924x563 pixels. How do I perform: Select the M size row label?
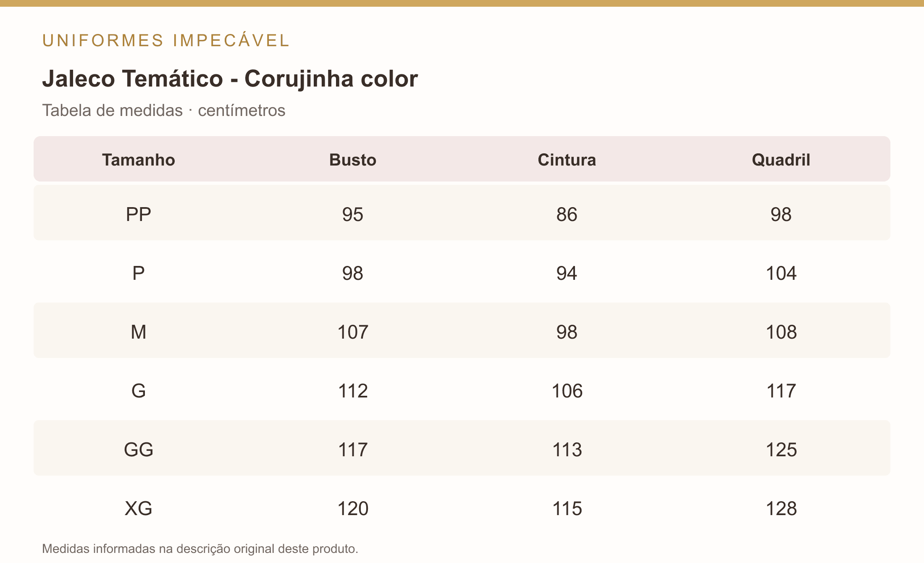pos(139,332)
